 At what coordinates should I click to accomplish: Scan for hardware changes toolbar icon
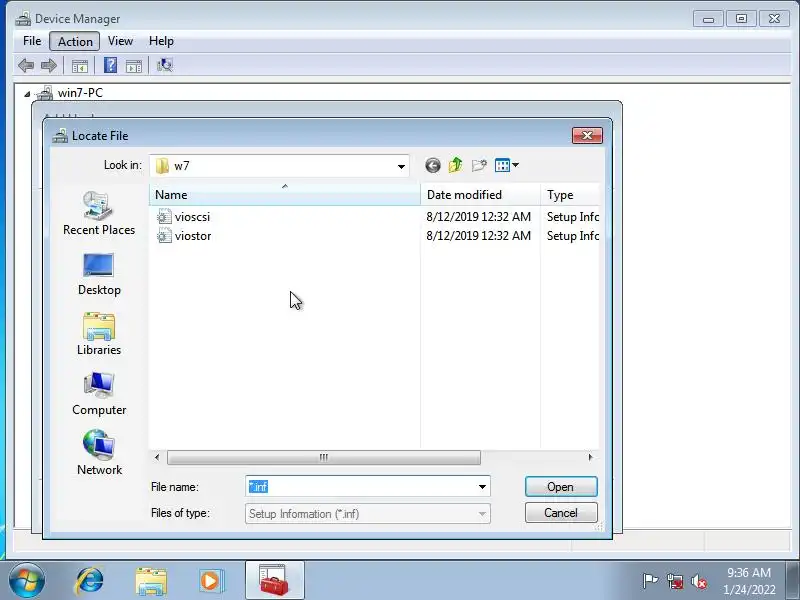(165, 65)
